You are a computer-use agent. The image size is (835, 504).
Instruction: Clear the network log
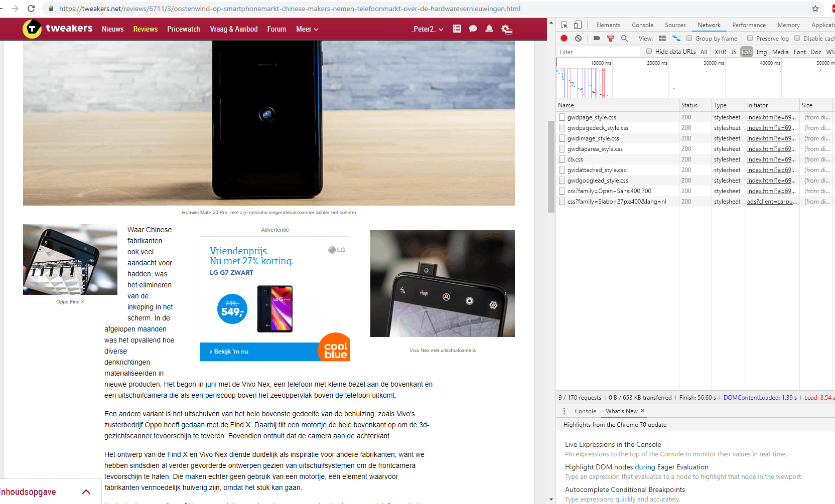point(579,38)
